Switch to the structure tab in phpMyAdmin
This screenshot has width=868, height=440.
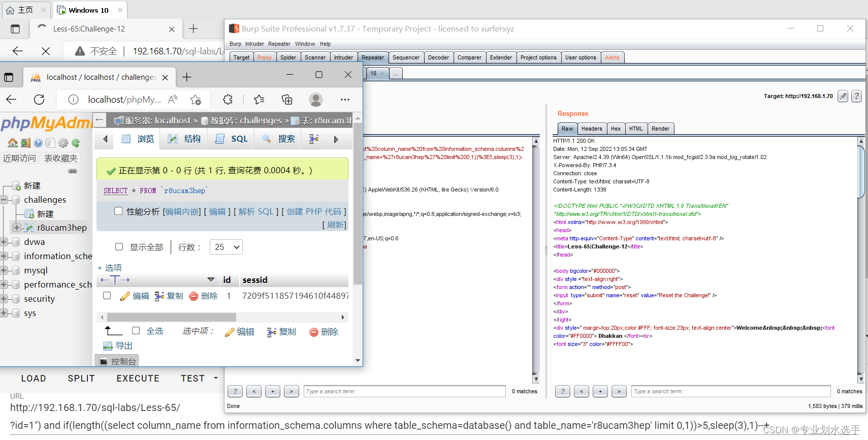(x=184, y=139)
